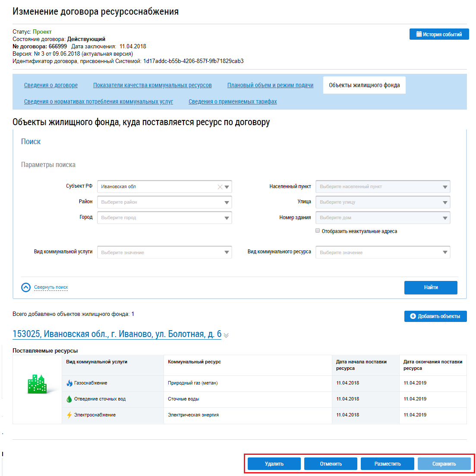Select the Сточные воды cell
The height and width of the screenshot is (476, 476).
(248, 399)
